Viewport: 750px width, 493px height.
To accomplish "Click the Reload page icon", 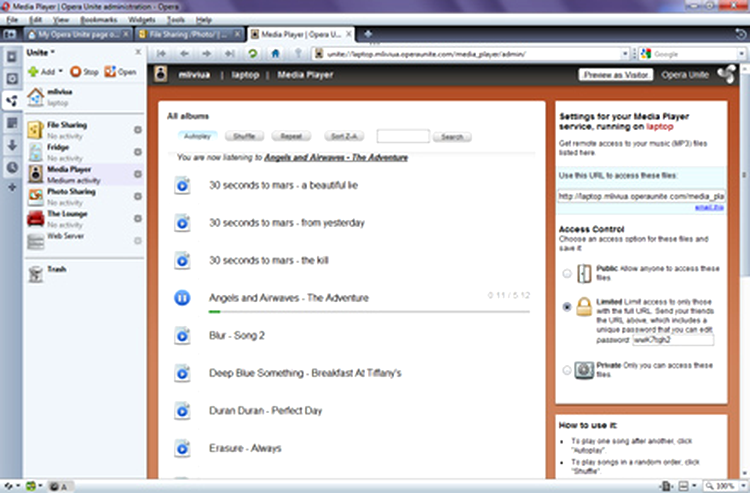I will (253, 54).
